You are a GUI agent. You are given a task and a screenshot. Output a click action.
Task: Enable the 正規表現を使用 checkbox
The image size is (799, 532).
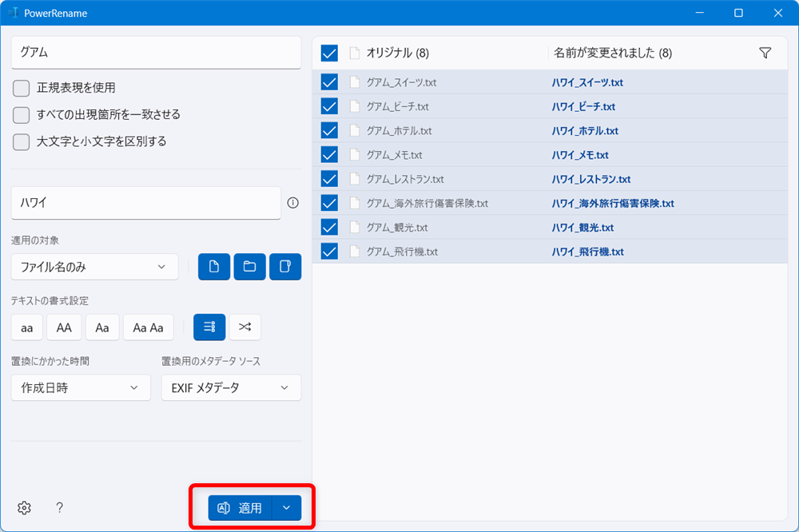click(x=21, y=89)
